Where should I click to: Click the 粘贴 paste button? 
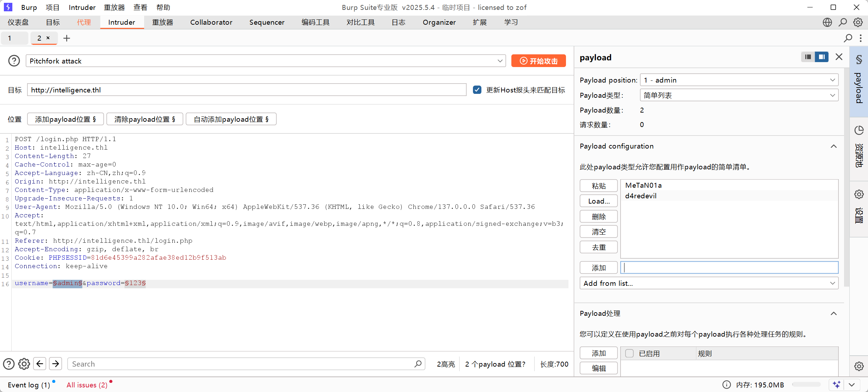(x=598, y=186)
